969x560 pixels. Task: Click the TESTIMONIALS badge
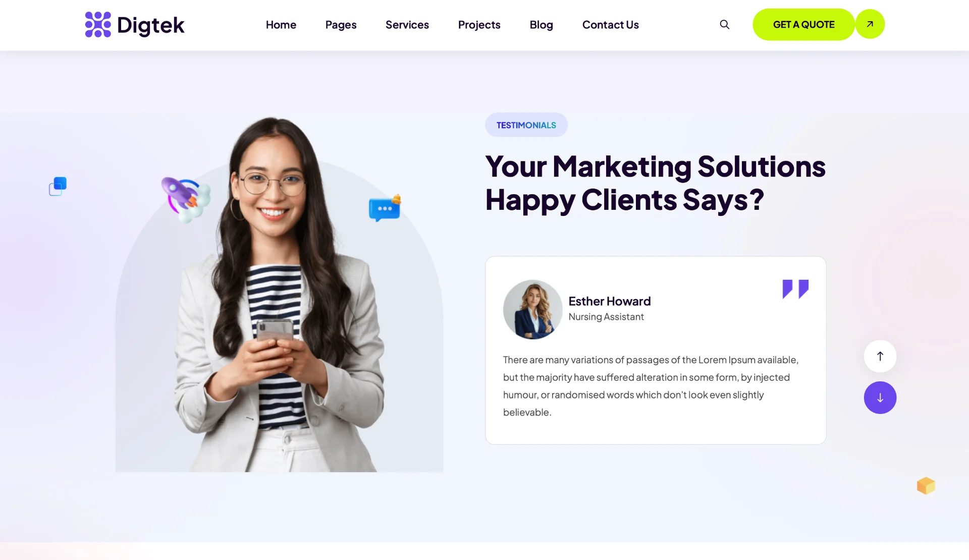526,125
